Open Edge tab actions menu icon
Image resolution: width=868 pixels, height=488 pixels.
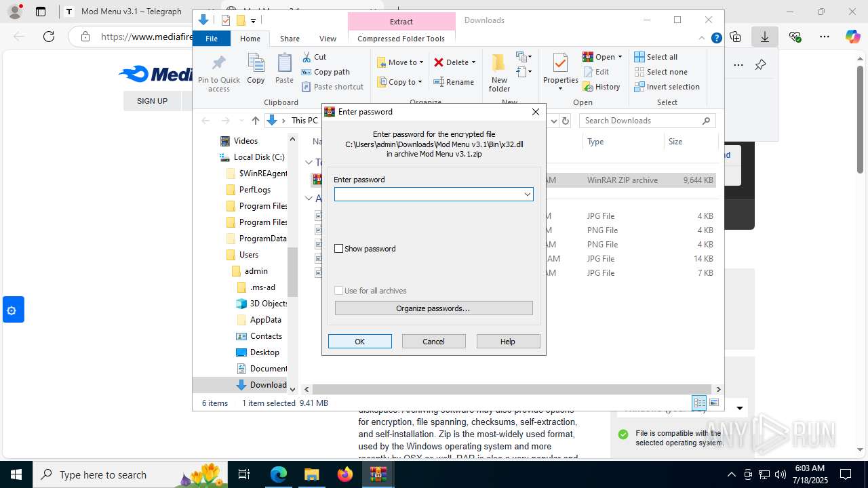pyautogui.click(x=41, y=12)
